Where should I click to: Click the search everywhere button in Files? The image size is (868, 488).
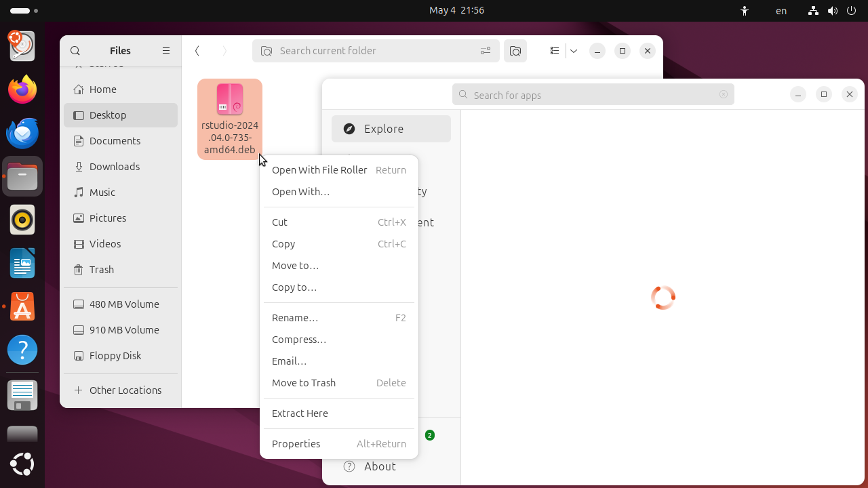(x=515, y=51)
